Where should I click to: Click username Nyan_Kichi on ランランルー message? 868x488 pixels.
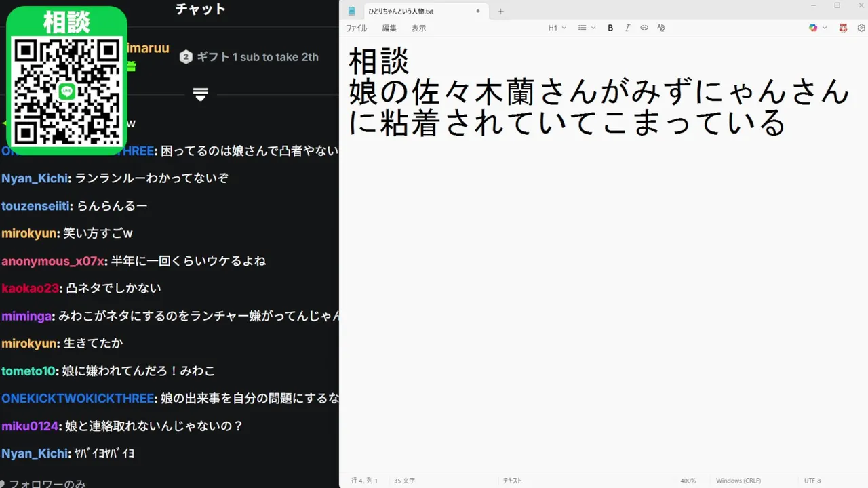pos(35,178)
